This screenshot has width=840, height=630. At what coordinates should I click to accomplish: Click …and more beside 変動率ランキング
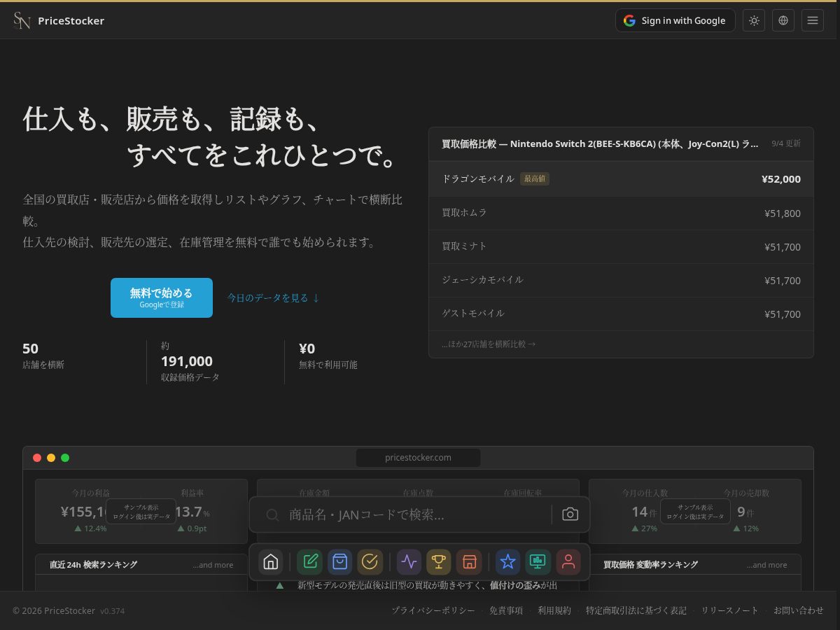tap(766, 565)
